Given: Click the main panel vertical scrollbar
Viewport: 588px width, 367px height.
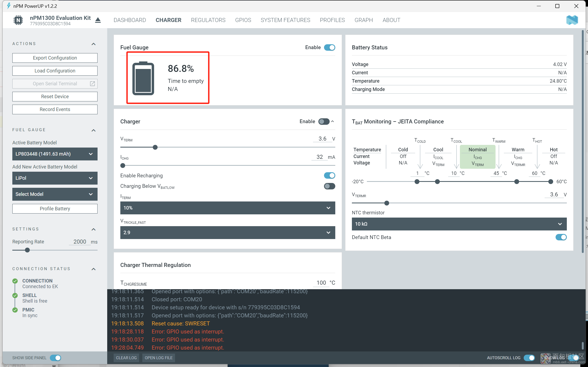Looking at the screenshot, I should click(x=583, y=142).
